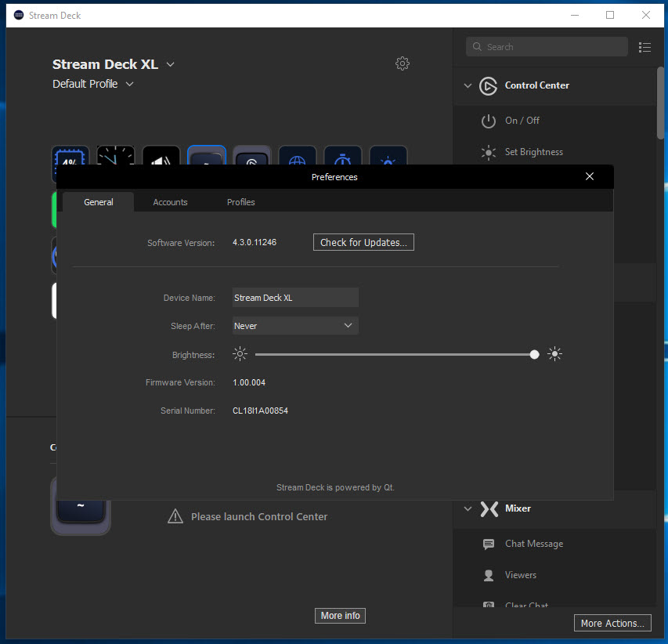Screen dimensions: 668x644
Task: Click the Mixer logo icon
Action: (489, 509)
